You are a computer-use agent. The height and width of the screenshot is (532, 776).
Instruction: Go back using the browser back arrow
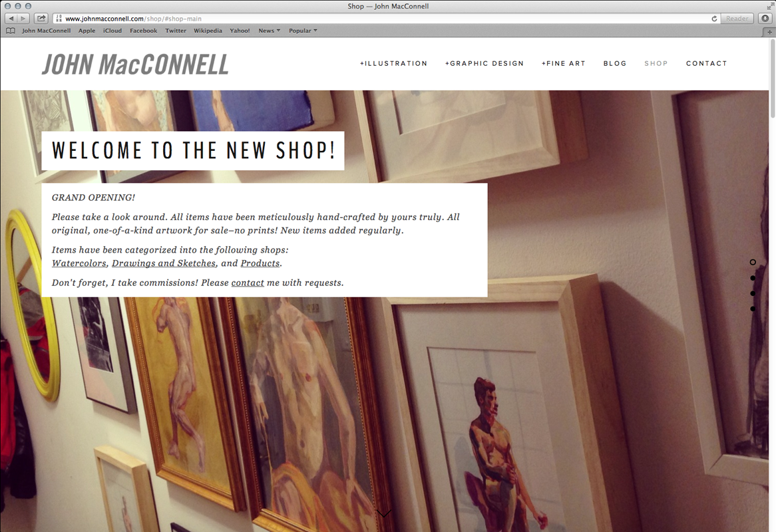pyautogui.click(x=11, y=19)
